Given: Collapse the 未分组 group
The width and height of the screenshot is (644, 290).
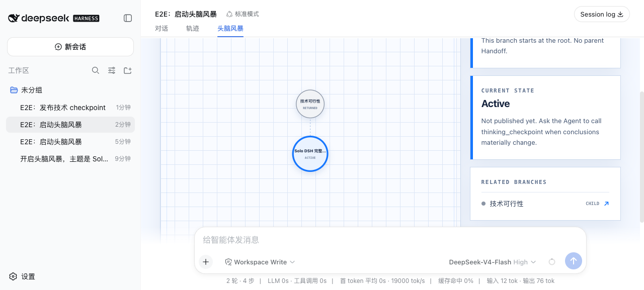Looking at the screenshot, I should [70, 90].
